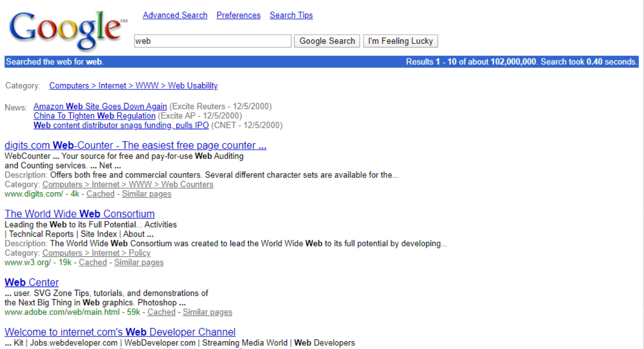The width and height of the screenshot is (644, 349).
Task: Open The World Wide Web Consortium result
Action: tap(80, 214)
